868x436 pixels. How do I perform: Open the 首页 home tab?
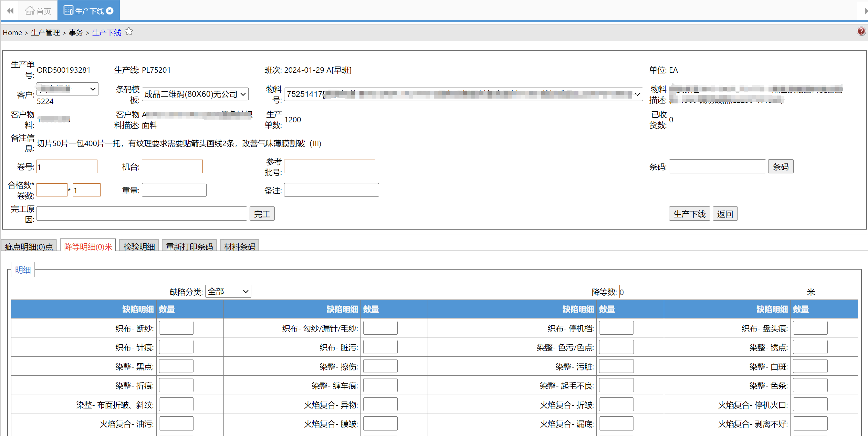38,11
